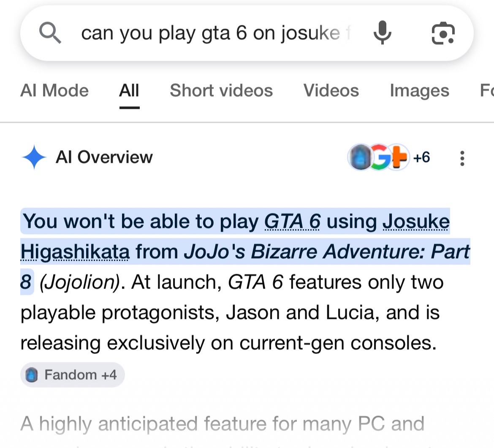Click the AI Overview heading

coord(104,157)
